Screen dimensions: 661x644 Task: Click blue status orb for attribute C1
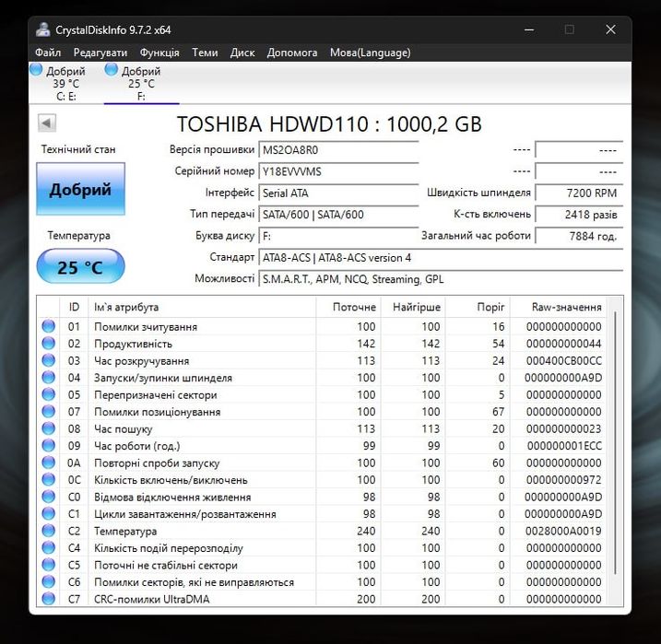tap(49, 514)
